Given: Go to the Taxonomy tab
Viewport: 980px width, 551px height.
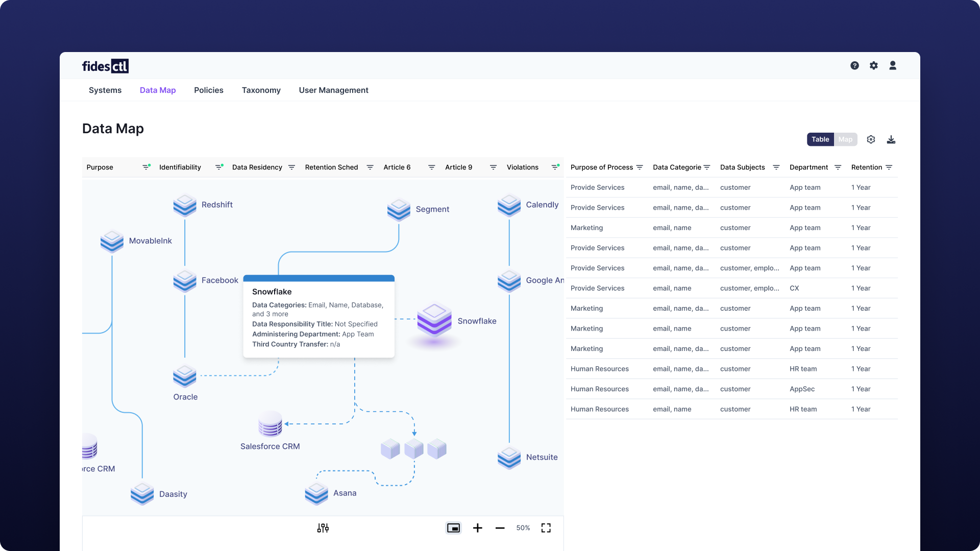Looking at the screenshot, I should click(x=261, y=90).
